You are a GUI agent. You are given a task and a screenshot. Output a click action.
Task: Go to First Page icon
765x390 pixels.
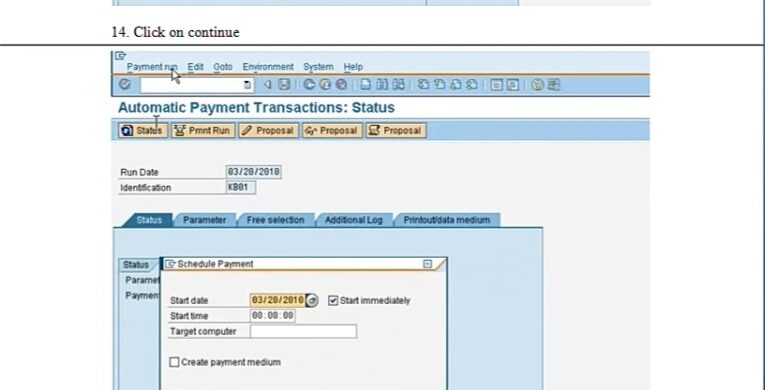coord(423,84)
